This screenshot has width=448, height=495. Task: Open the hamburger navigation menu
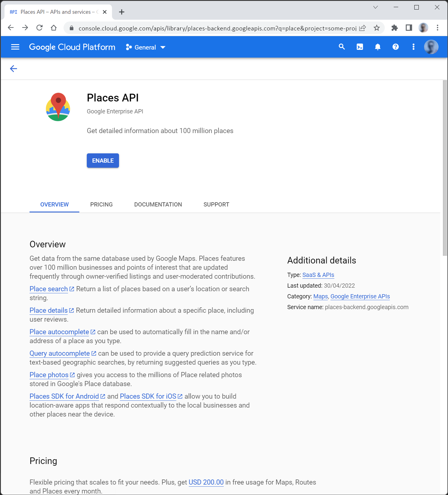click(15, 47)
